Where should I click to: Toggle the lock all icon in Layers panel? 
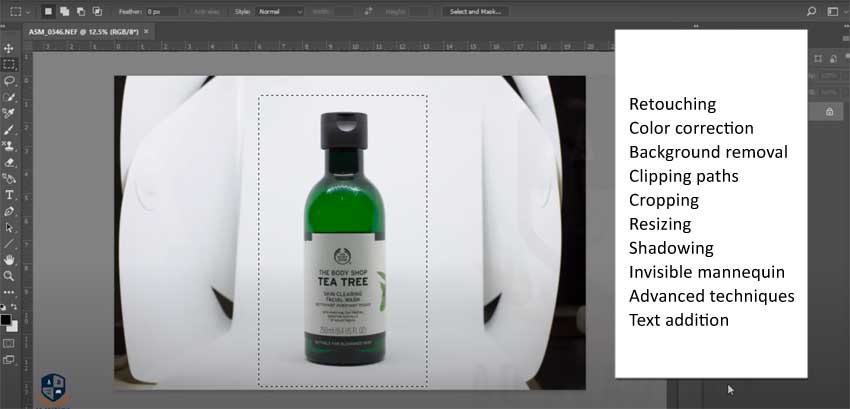(x=833, y=58)
